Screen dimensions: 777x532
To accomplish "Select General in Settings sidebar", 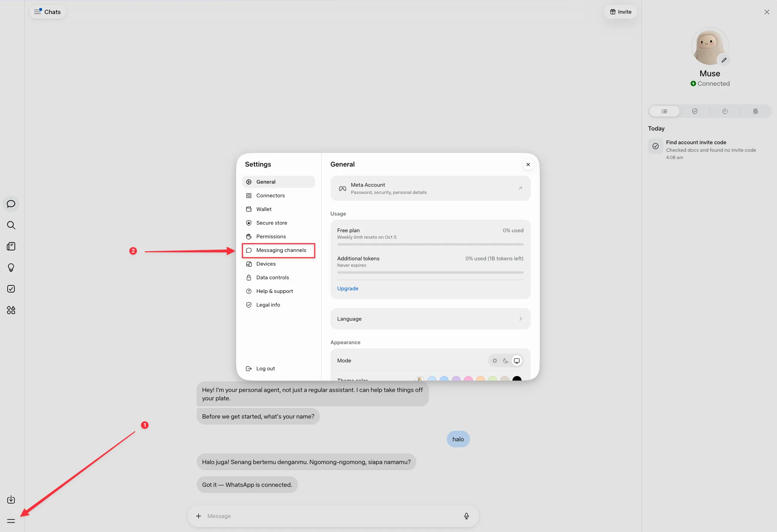I will coord(278,182).
